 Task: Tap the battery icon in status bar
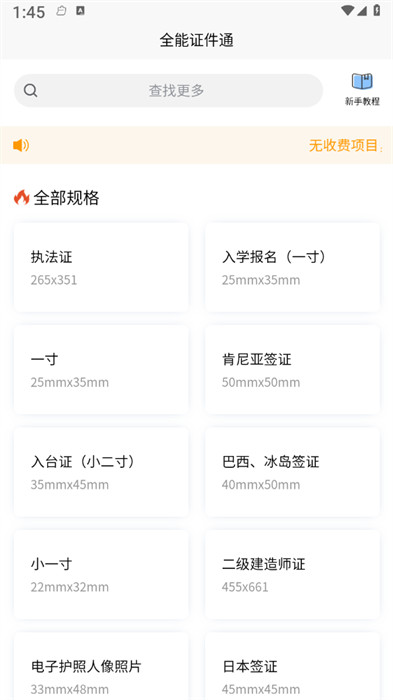(376, 10)
